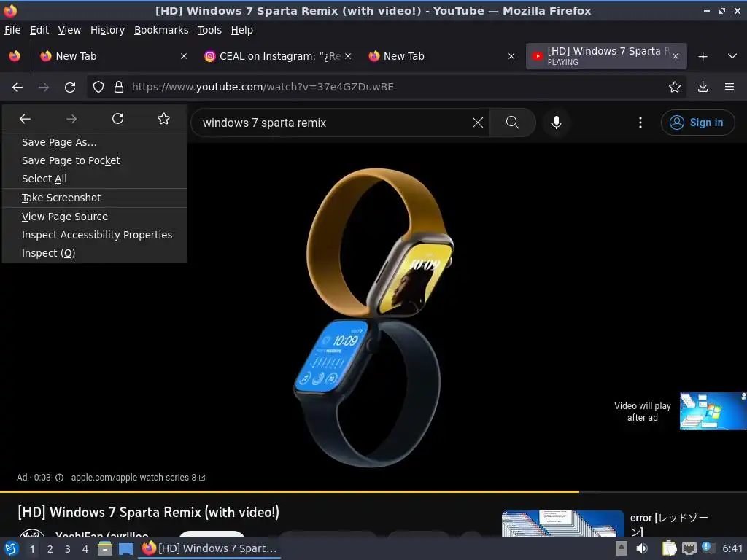Click the context menu Back arrow
The height and width of the screenshot is (560, 747).
coord(25,119)
